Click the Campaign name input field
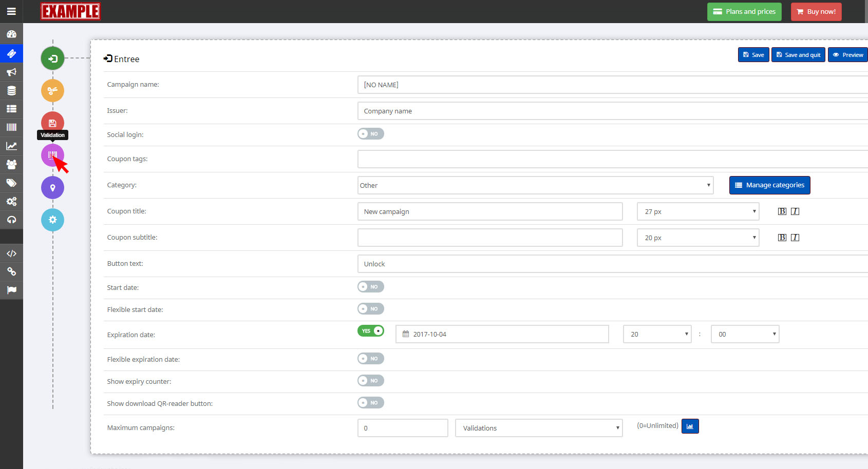Viewport: 868px width, 469px height. (x=611, y=85)
